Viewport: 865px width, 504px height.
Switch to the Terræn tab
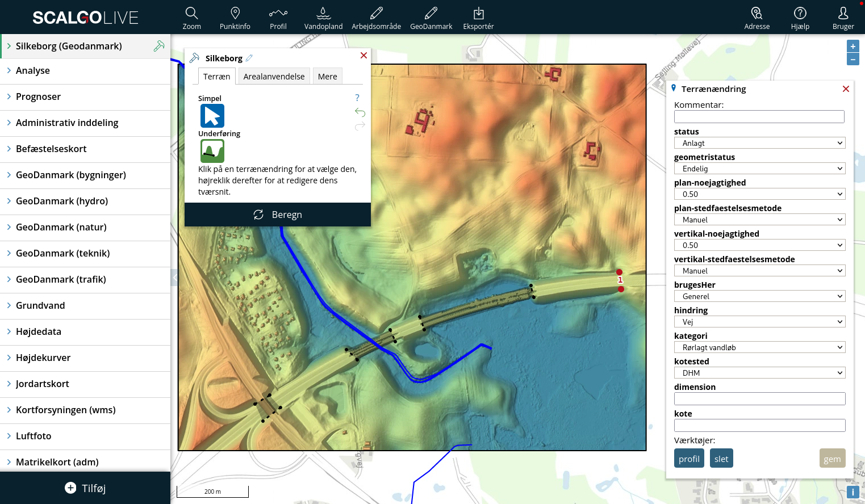(216, 76)
